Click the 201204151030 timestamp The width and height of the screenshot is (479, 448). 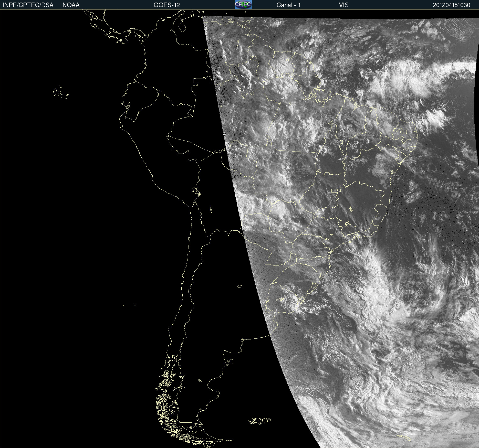[x=451, y=5]
